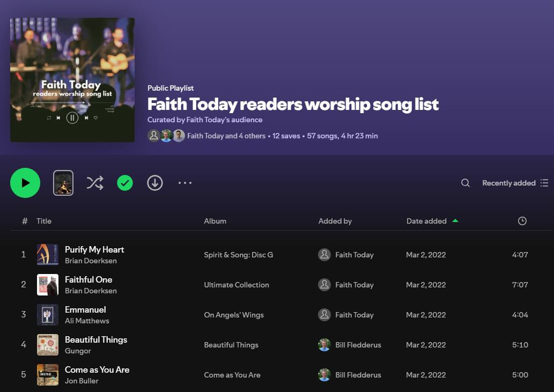Open the campfire preview thumbnail button

point(63,183)
